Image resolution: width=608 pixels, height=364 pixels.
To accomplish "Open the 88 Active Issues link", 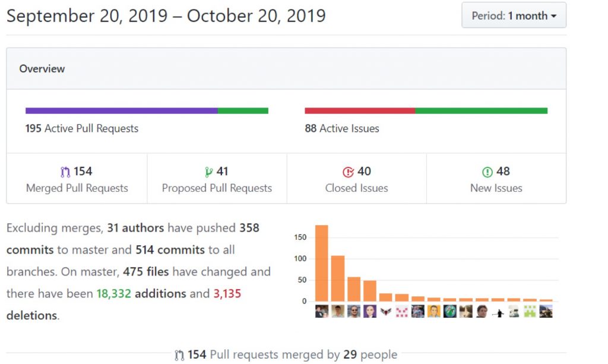I will coord(341,128).
